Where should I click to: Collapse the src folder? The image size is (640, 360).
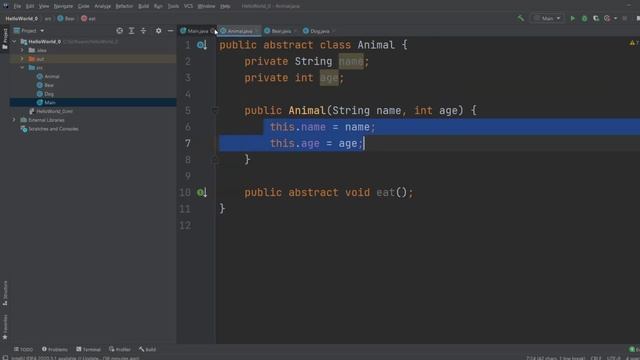(x=22, y=68)
